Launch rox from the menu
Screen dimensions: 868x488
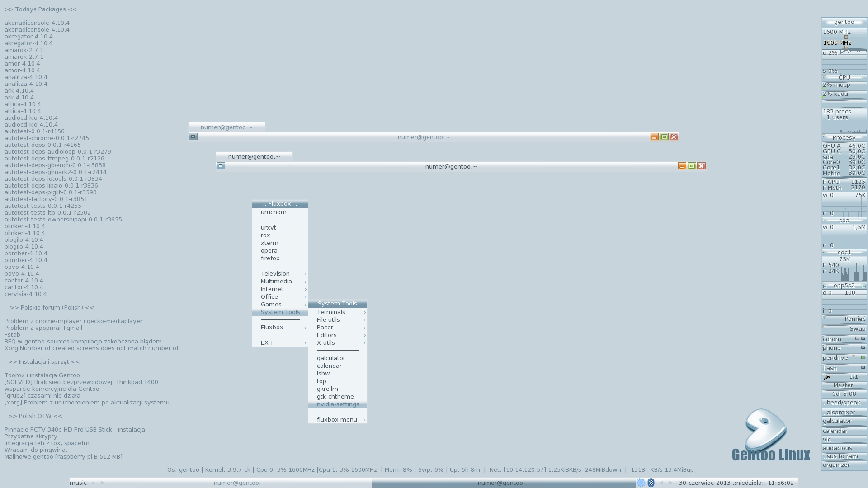click(280, 235)
